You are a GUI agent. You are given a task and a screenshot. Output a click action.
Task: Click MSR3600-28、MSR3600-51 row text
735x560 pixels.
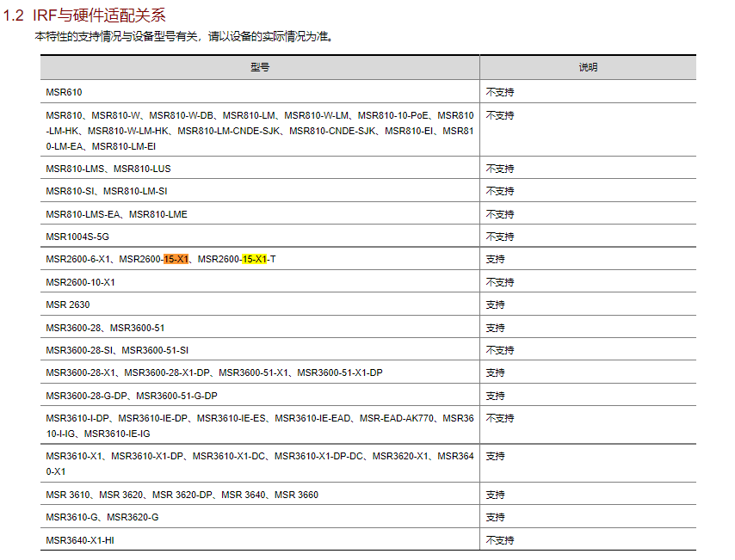coord(105,328)
